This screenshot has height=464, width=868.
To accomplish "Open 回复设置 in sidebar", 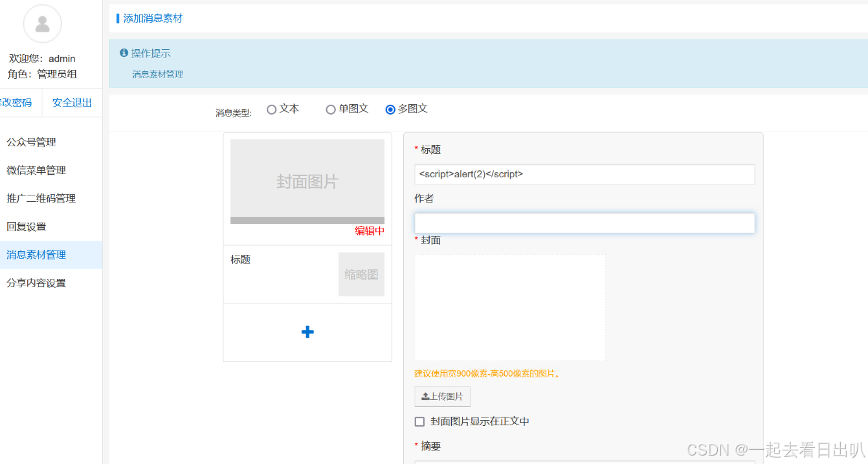I will tap(51, 226).
